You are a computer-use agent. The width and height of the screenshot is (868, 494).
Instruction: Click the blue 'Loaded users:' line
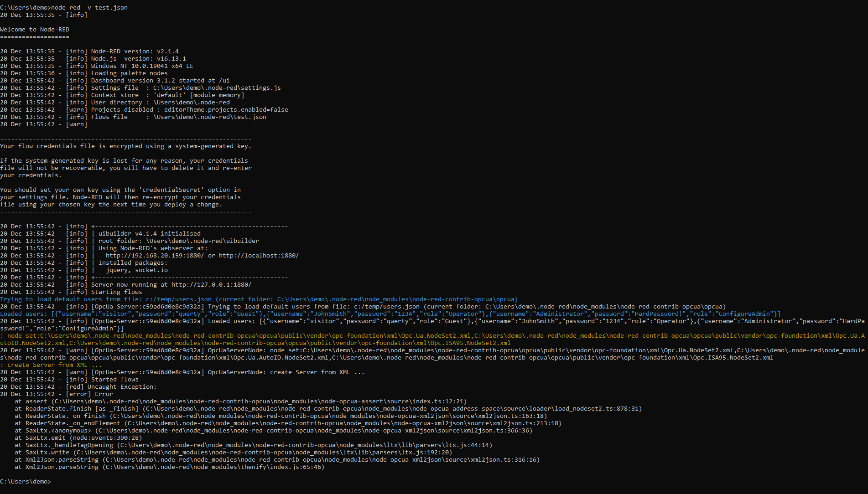(x=390, y=314)
